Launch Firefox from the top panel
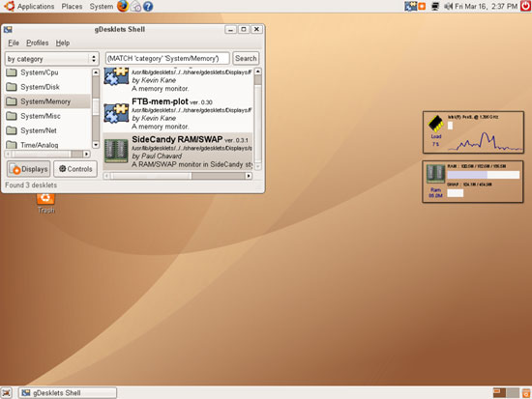 [123, 6]
